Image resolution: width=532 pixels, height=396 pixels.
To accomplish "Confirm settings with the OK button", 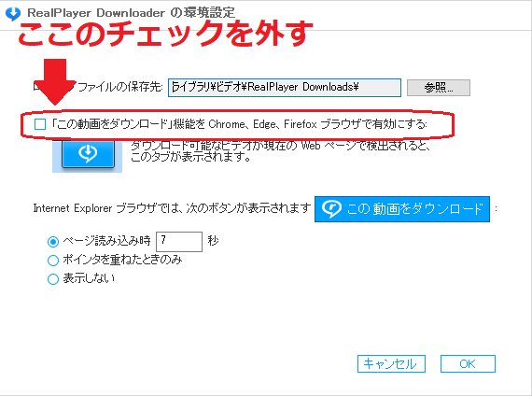I will 468,363.
